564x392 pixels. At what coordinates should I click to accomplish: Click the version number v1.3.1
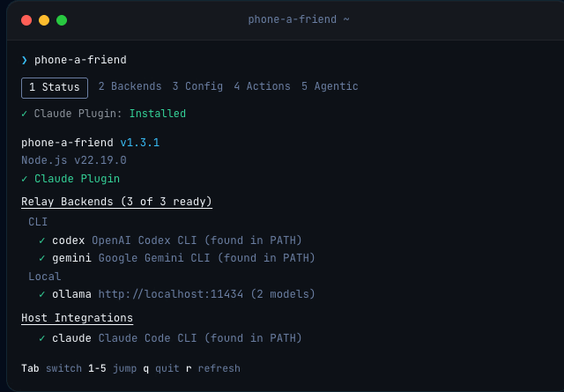click(140, 143)
